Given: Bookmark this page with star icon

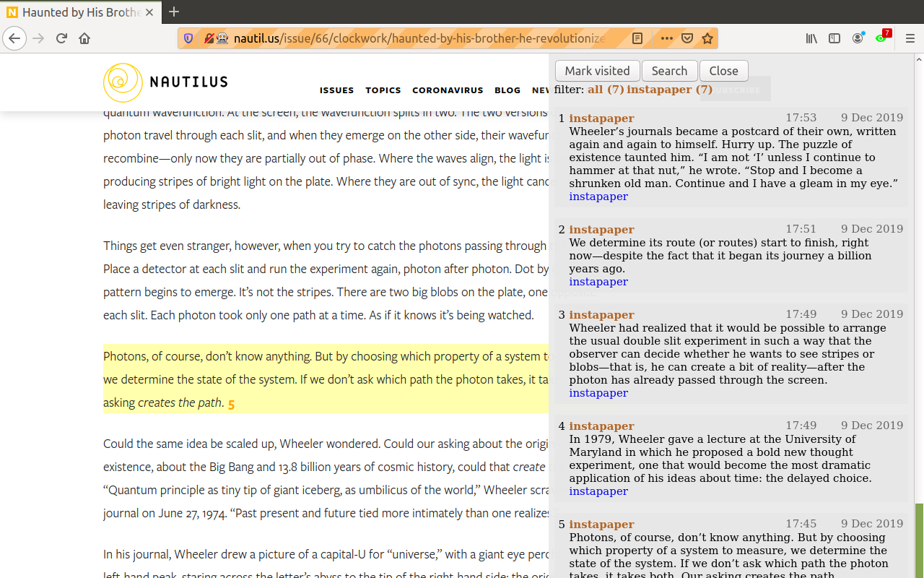Looking at the screenshot, I should tap(707, 38).
